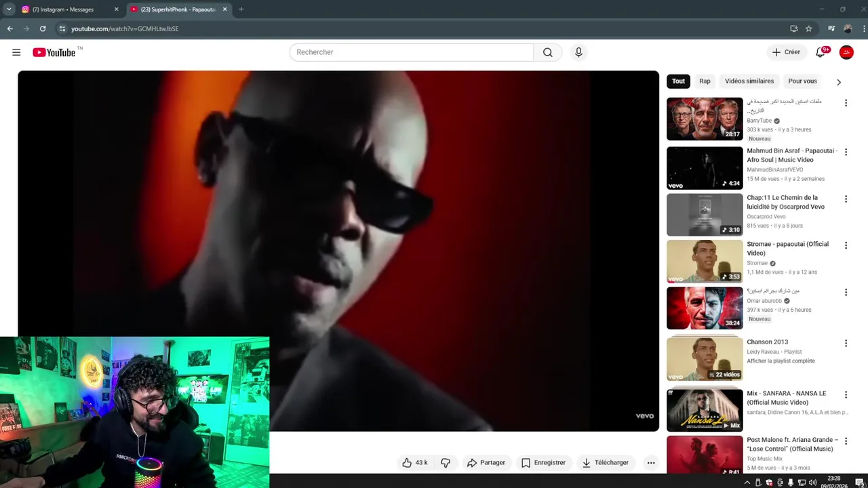Open the BarryTube video thumbnail
This screenshot has height=488, width=868.
point(705,119)
